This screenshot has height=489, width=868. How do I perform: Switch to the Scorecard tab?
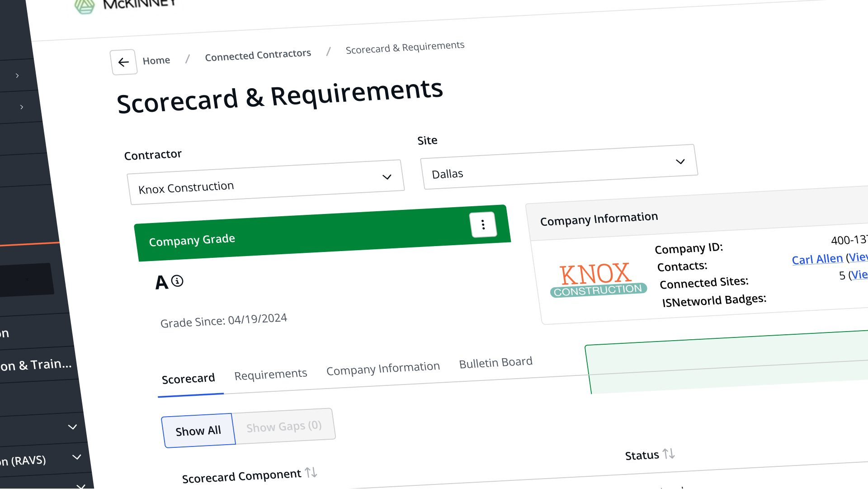189,379
